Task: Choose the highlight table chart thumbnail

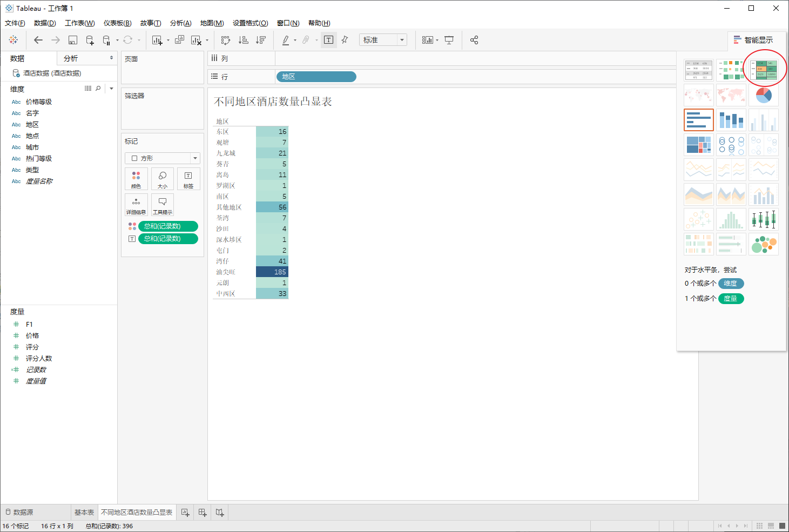Action: (x=764, y=70)
